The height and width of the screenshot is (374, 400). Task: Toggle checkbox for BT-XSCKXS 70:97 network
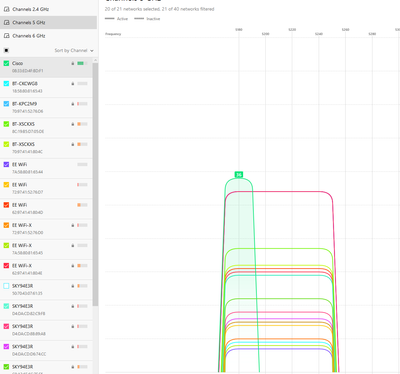(6, 144)
